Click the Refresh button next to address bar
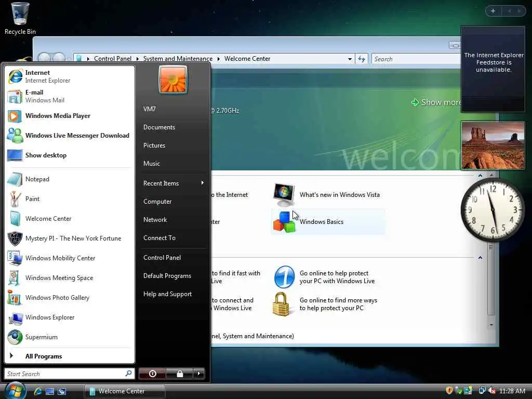This screenshot has width=532, height=399. [362, 59]
